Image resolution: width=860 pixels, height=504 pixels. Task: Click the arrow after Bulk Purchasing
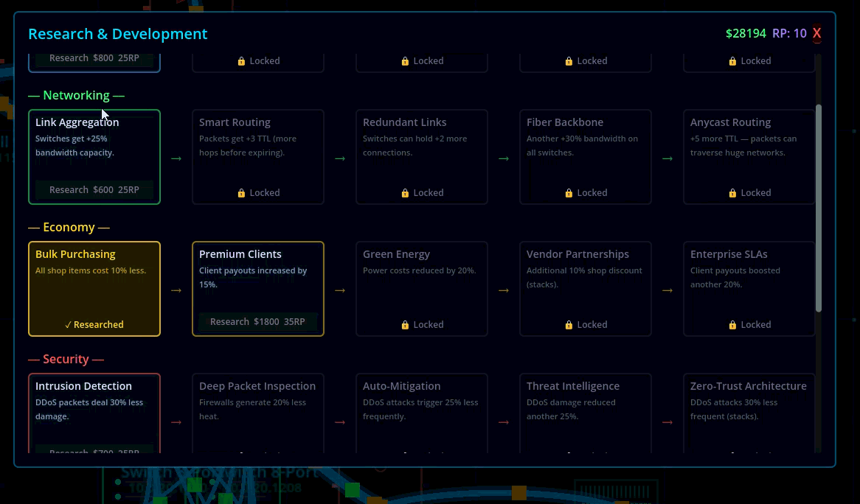(176, 290)
